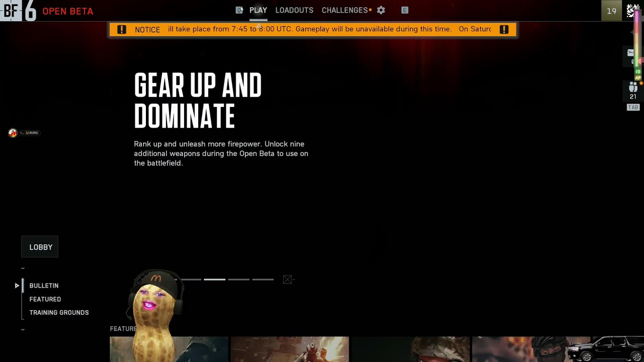Open the featured card with the helmeted soldier
Image resolution: width=644 pixels, height=362 pixels.
(411, 349)
